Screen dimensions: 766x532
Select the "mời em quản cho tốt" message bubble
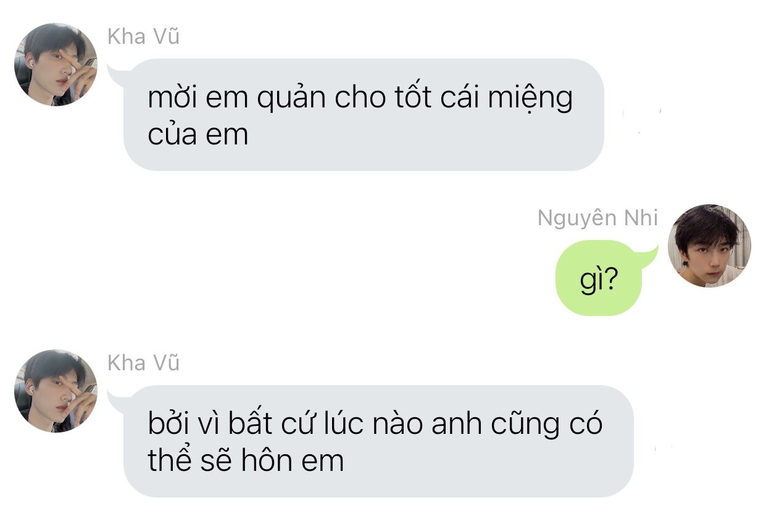[x=364, y=115]
